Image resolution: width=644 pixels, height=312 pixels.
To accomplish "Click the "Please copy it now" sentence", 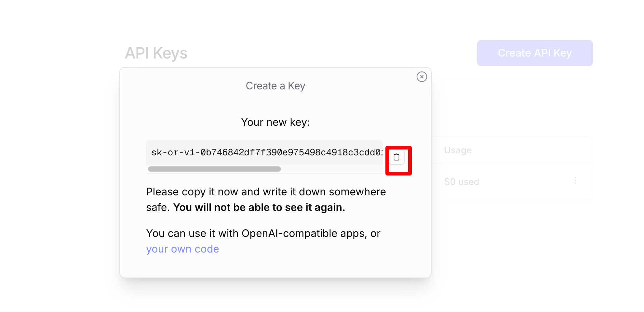I will click(x=192, y=192).
